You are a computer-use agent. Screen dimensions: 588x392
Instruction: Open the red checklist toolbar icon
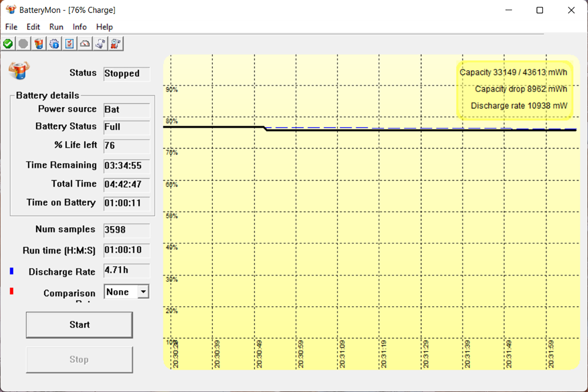(69, 44)
